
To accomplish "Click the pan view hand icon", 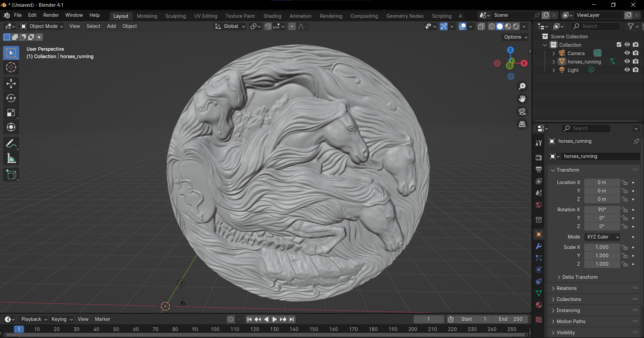I will pos(522,99).
